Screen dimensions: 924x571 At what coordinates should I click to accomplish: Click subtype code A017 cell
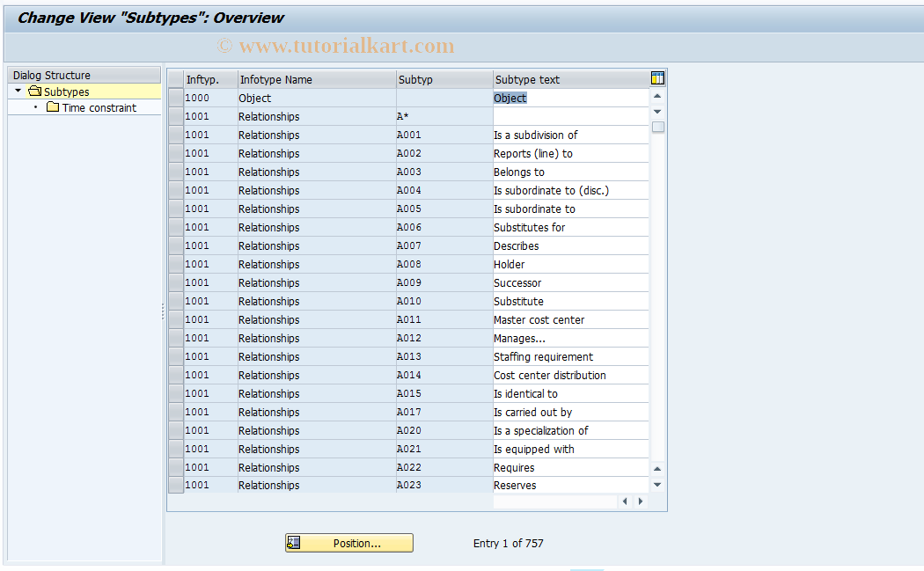click(x=444, y=412)
